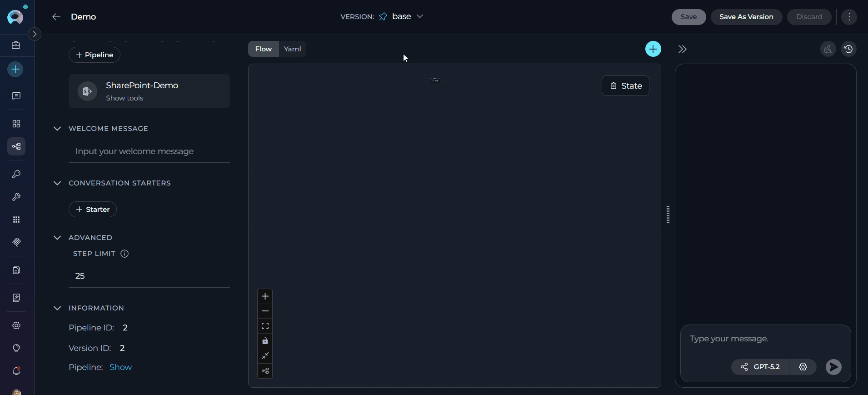
Task: Expand the left sidebar navigation chevron
Action: coord(35,34)
